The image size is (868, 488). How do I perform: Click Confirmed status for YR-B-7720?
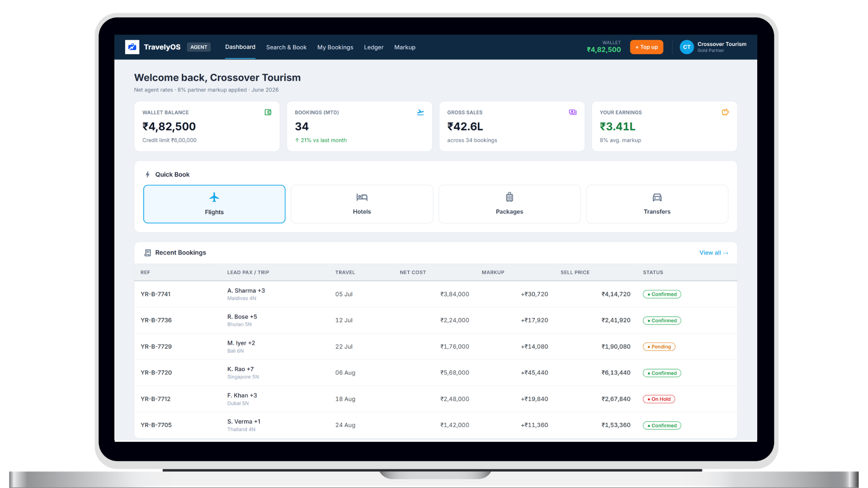662,373
